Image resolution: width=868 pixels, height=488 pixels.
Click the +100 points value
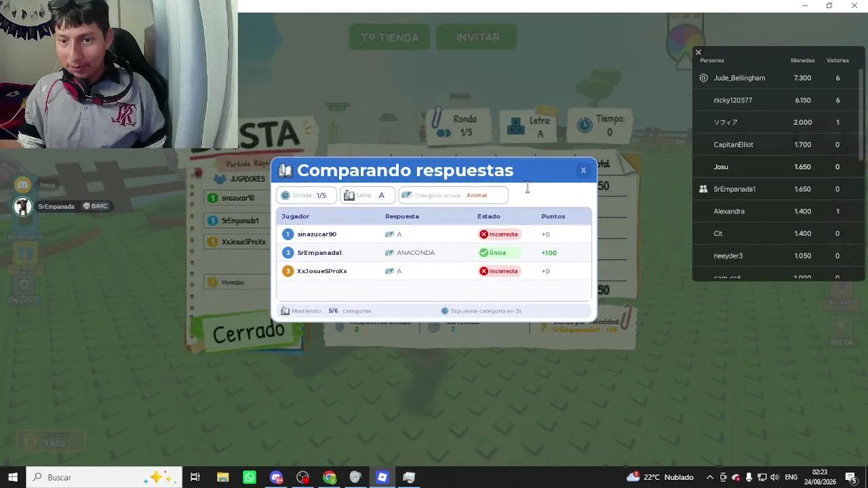pyautogui.click(x=549, y=253)
